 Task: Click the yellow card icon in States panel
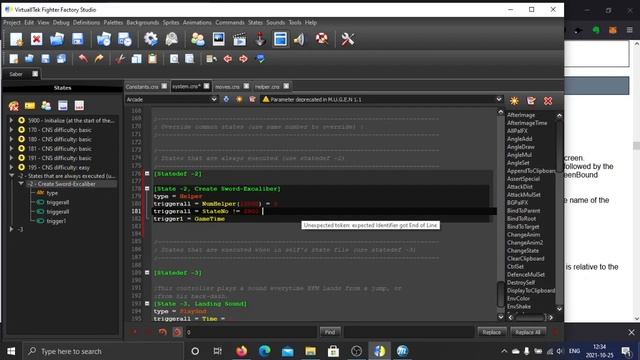[x=30, y=106]
